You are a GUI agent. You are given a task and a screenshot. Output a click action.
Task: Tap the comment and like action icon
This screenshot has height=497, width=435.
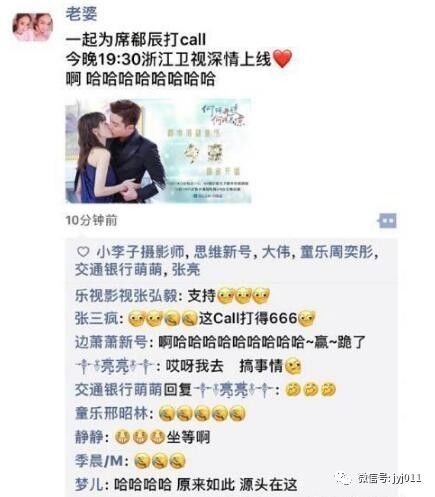387,221
